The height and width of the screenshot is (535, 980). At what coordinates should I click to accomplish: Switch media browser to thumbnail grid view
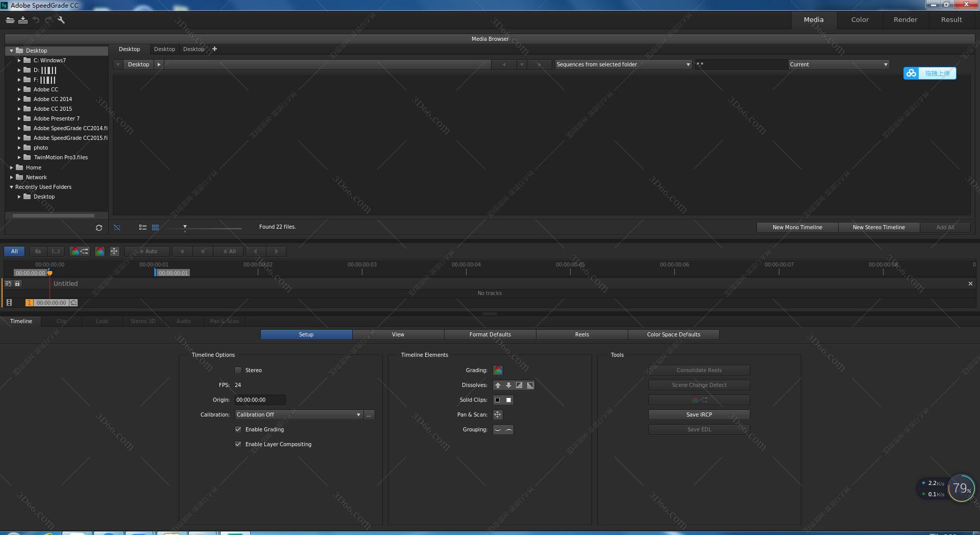click(156, 227)
